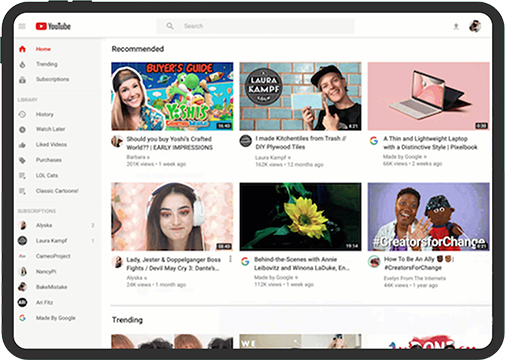This screenshot has height=360, width=505.
Task: Open title 'A Thin and Lightweight Laptop'
Action: pyautogui.click(x=430, y=143)
